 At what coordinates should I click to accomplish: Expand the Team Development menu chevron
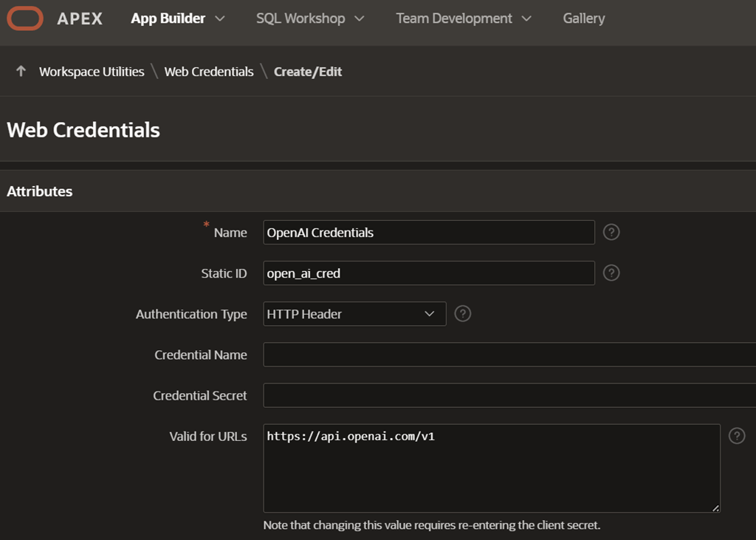tap(526, 18)
